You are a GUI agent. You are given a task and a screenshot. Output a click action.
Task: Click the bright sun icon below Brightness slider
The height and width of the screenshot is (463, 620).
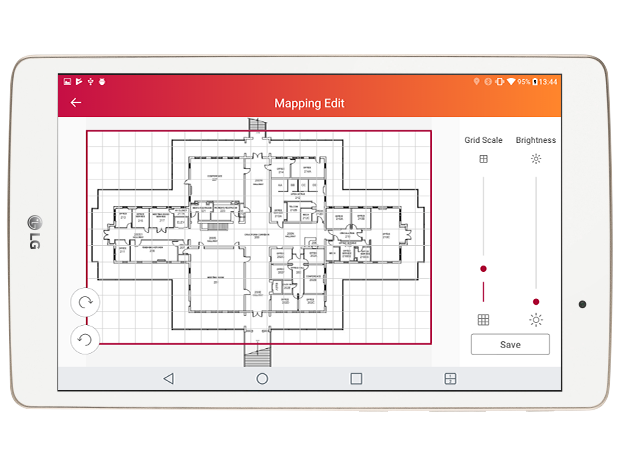pyautogui.click(x=536, y=319)
